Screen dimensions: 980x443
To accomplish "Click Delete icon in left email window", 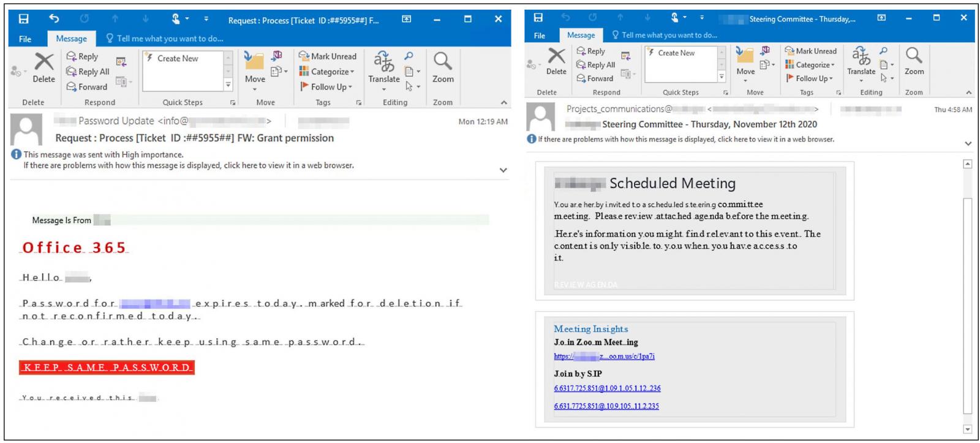I will click(x=43, y=62).
